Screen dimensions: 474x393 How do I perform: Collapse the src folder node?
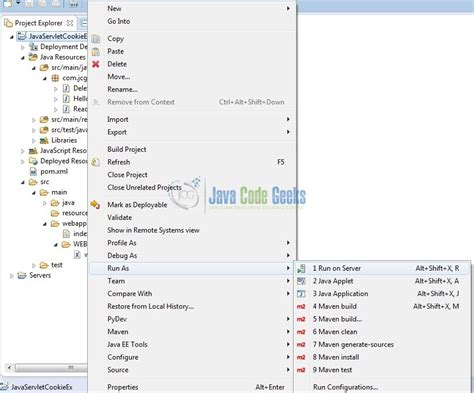(x=23, y=182)
